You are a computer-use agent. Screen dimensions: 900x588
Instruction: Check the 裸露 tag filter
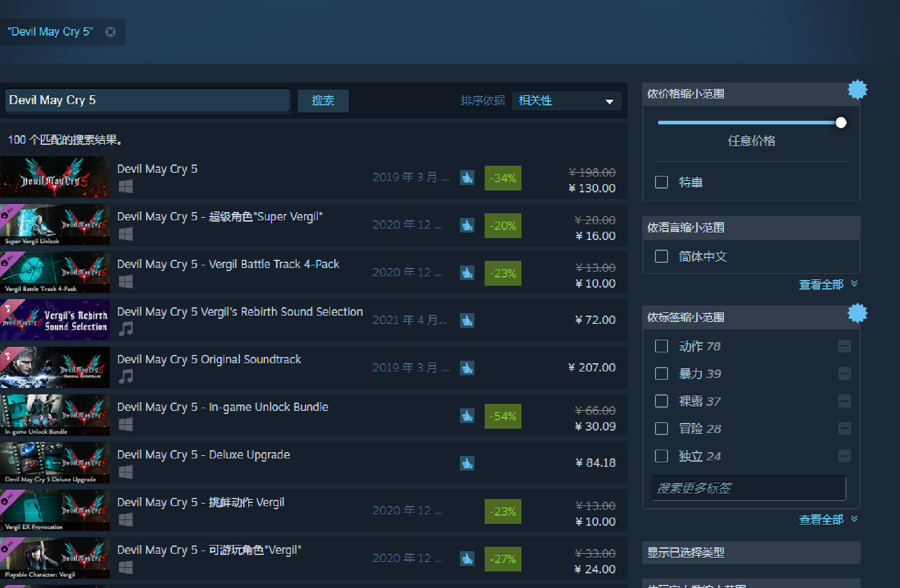coord(661,401)
